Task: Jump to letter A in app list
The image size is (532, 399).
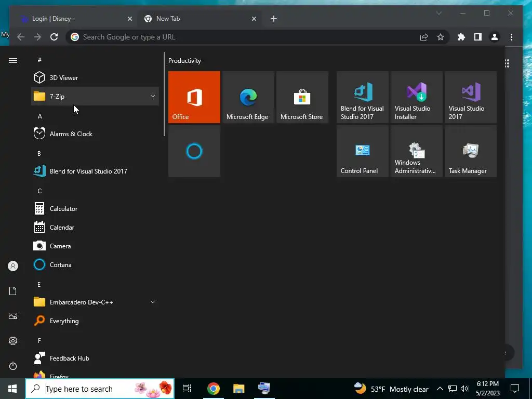Action: (x=39, y=116)
